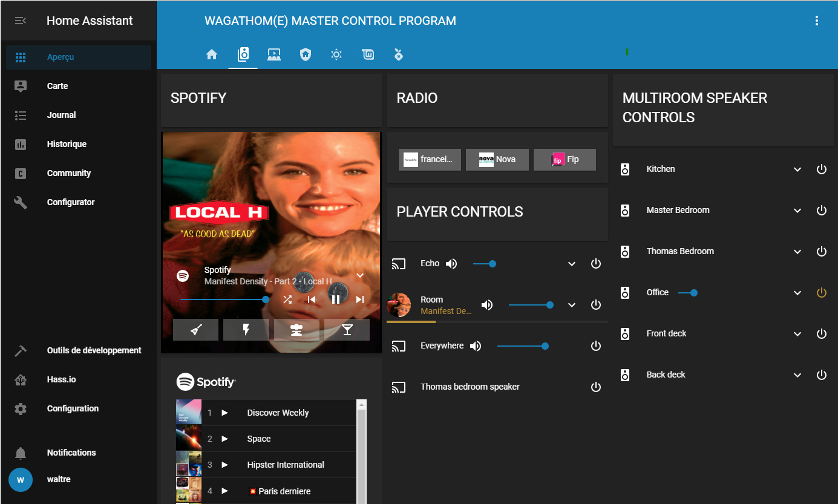The height and width of the screenshot is (504, 838).
Task: Switch to the home view tab
Action: point(212,54)
